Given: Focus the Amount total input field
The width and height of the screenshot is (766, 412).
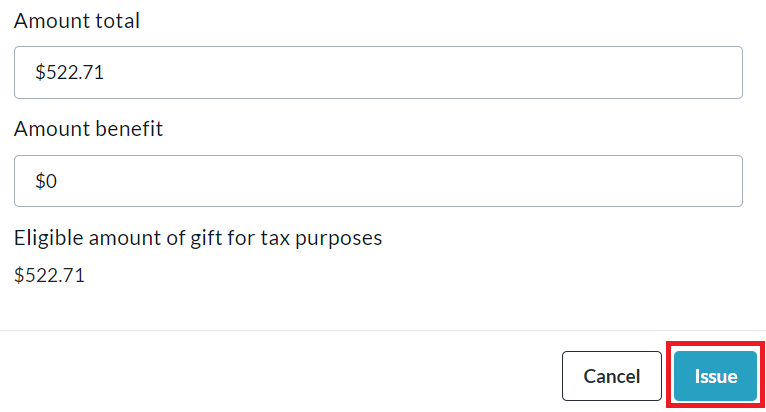Looking at the screenshot, I should coord(378,72).
